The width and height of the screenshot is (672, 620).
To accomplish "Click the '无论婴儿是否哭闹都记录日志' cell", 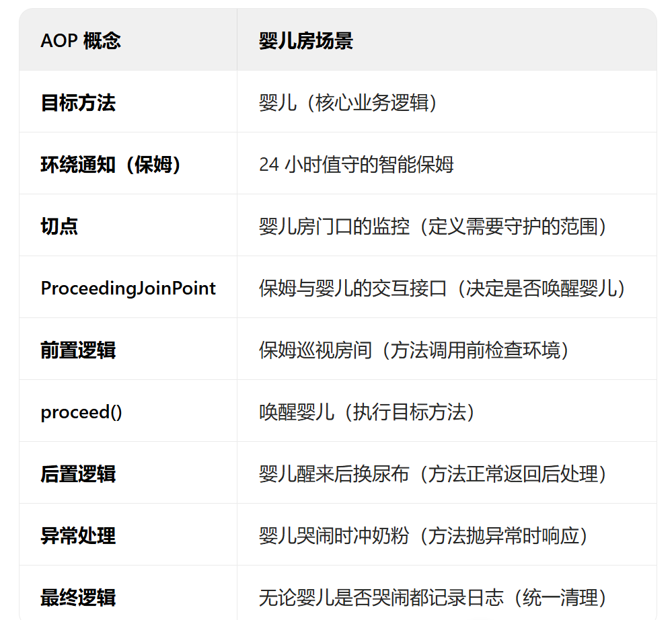I will click(447, 592).
